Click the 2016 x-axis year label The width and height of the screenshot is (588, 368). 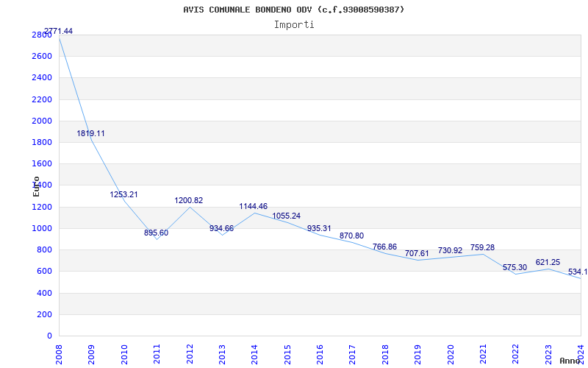click(320, 354)
